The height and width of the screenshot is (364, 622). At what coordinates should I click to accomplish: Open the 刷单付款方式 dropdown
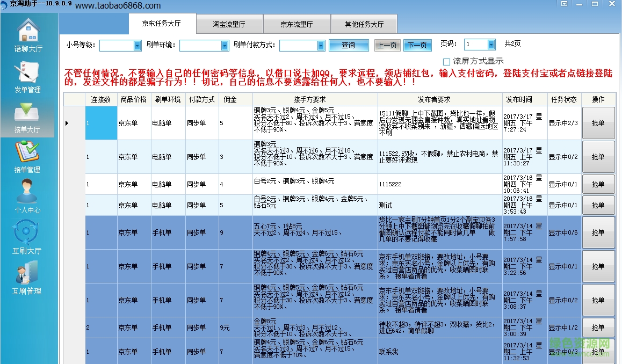(321, 46)
